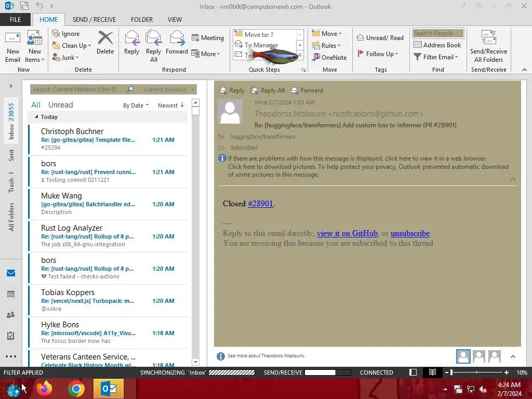Open Junk options
The image size is (532, 399).
click(65, 57)
